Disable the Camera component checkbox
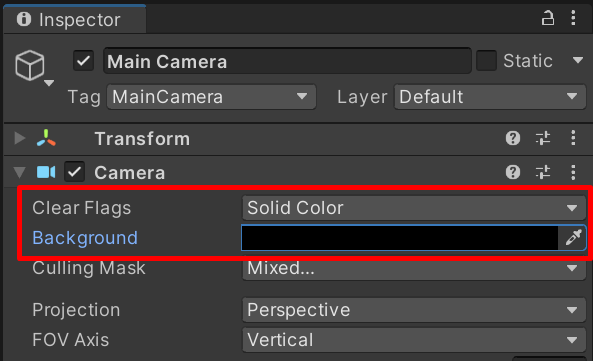 point(74,172)
